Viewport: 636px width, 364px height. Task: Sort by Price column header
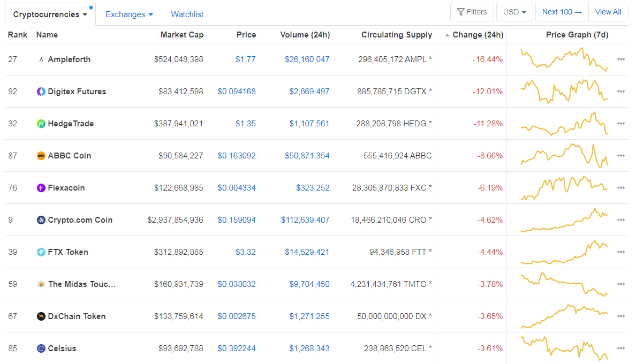[x=246, y=35]
